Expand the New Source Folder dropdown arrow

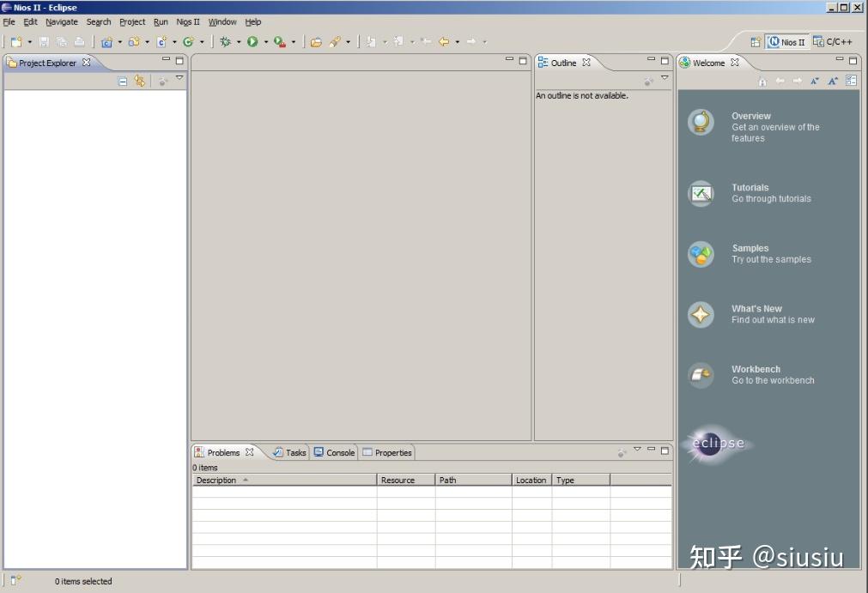(x=148, y=42)
